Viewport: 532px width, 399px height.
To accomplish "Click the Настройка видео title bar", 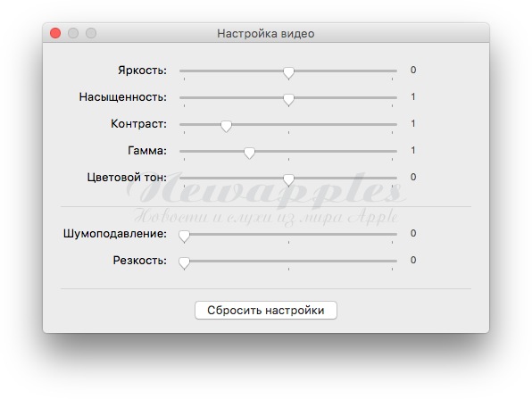I will [266, 33].
